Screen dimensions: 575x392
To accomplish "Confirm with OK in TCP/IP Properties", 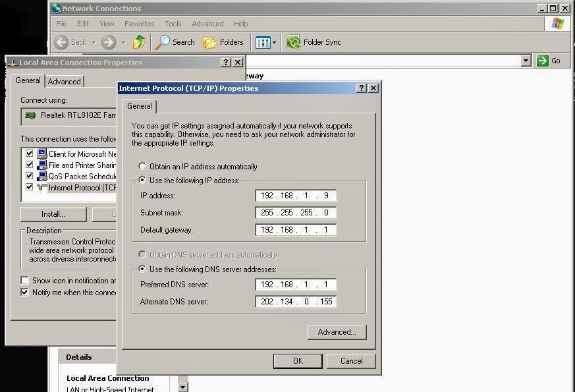I will click(x=298, y=361).
